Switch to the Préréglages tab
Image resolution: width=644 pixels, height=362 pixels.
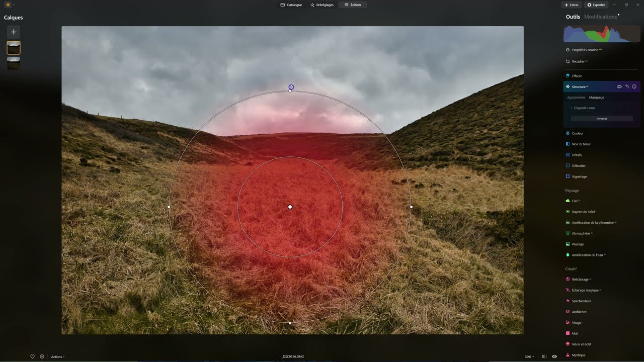tap(322, 5)
